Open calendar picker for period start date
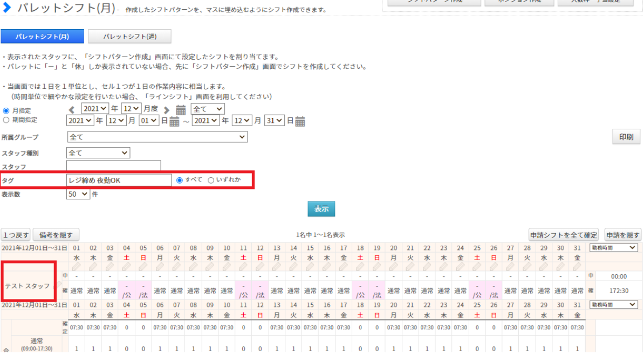This screenshot has height=355, width=644. click(x=174, y=121)
